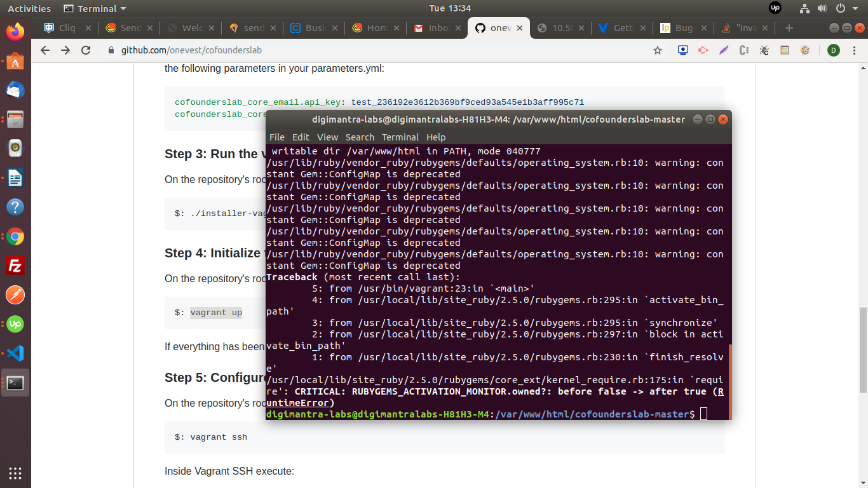The image size is (868, 488).
Task: Open Chrome user profile avatar menu
Action: (833, 50)
